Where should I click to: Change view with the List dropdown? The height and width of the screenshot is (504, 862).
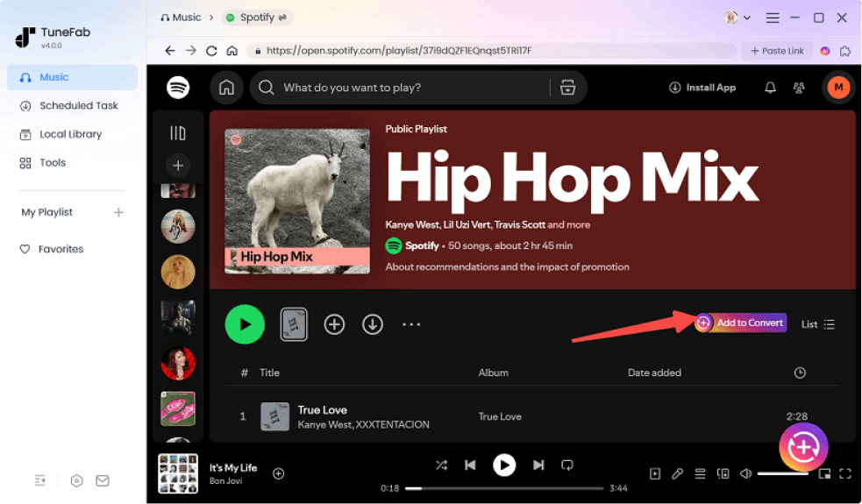pos(818,324)
